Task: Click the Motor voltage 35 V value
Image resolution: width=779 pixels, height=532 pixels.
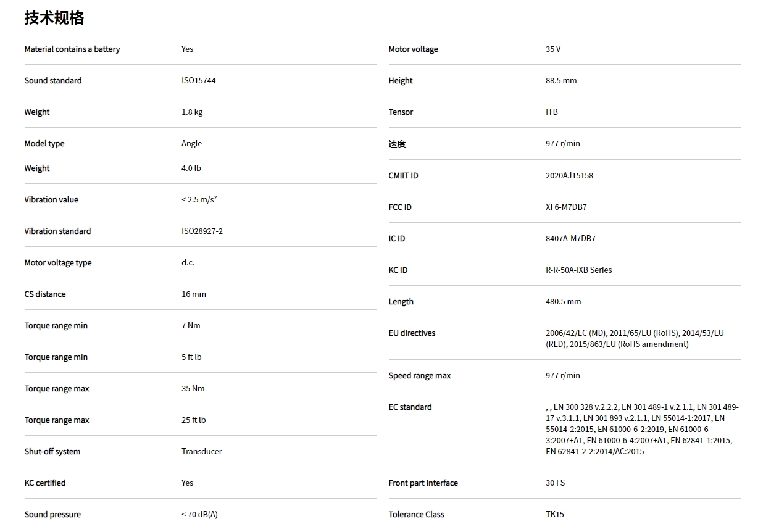Action: tap(553, 49)
